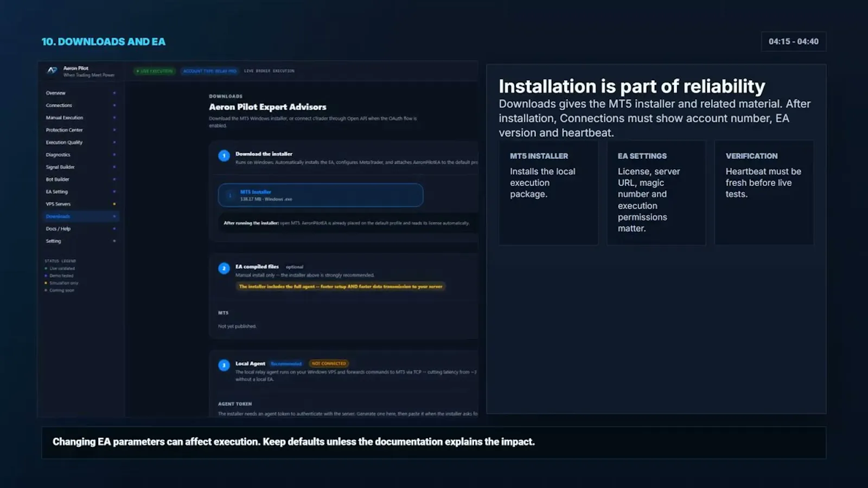Click the 10. Downloads and EA slide title
Image resolution: width=868 pixels, height=488 pixels.
(104, 42)
